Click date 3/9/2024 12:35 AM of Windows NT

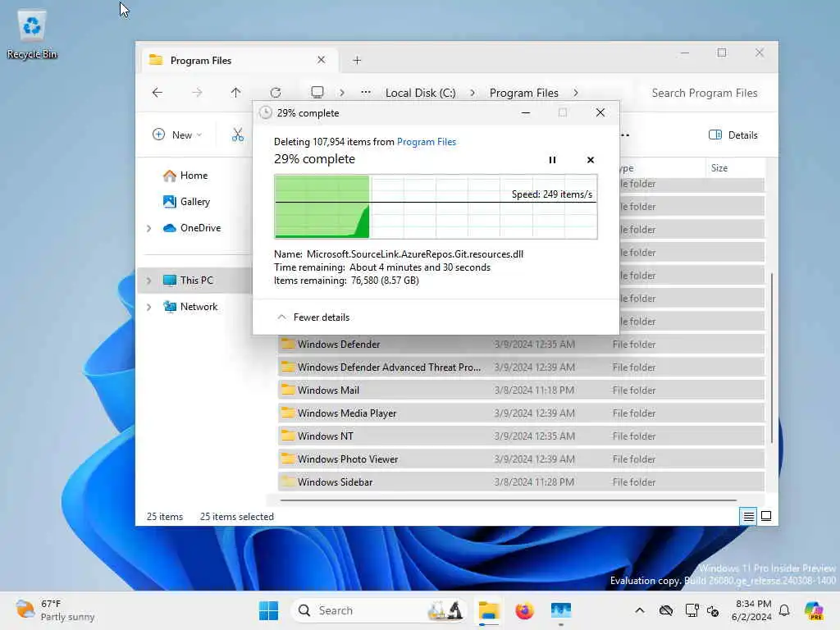coord(535,436)
